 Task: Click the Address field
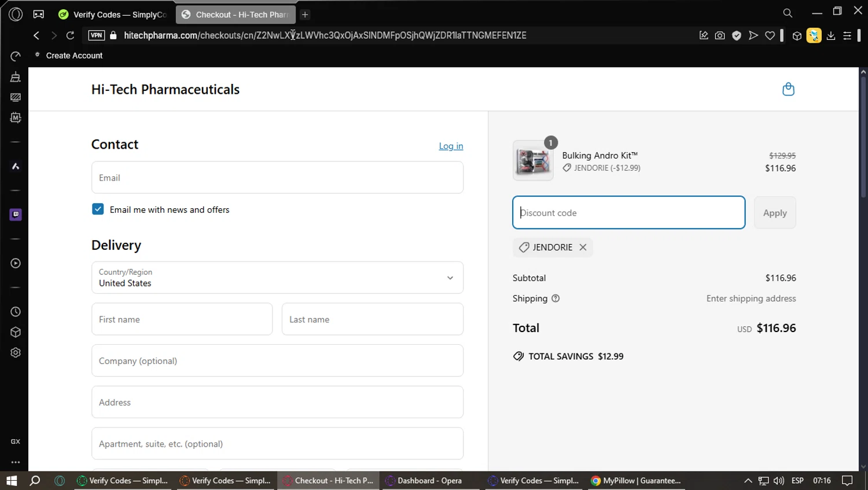tap(277, 402)
